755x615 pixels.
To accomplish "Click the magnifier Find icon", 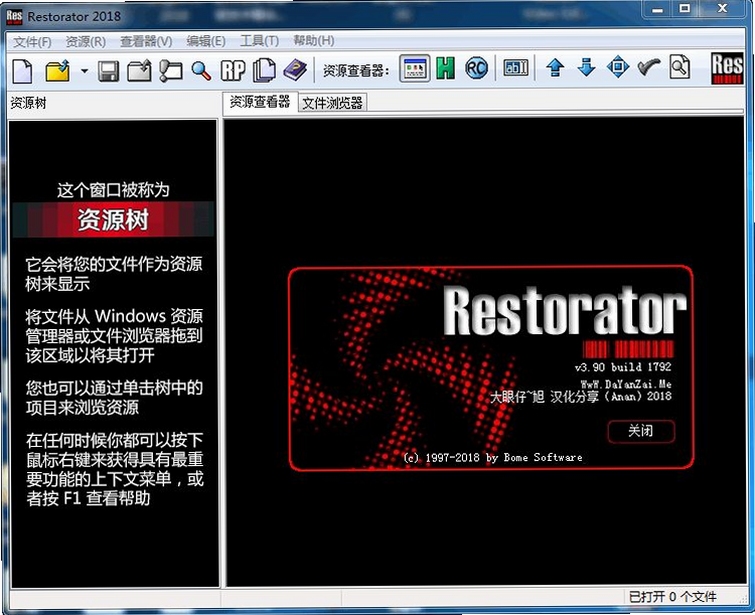I will 201,71.
